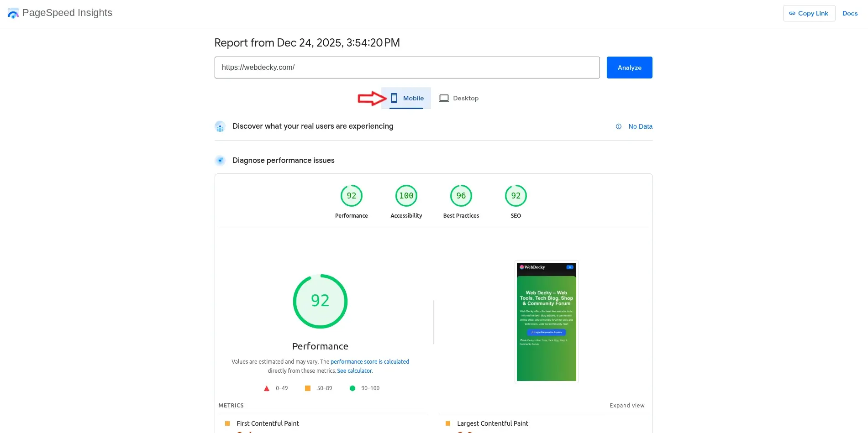Click the orange square icon beside First Contentful Paint

(227, 423)
